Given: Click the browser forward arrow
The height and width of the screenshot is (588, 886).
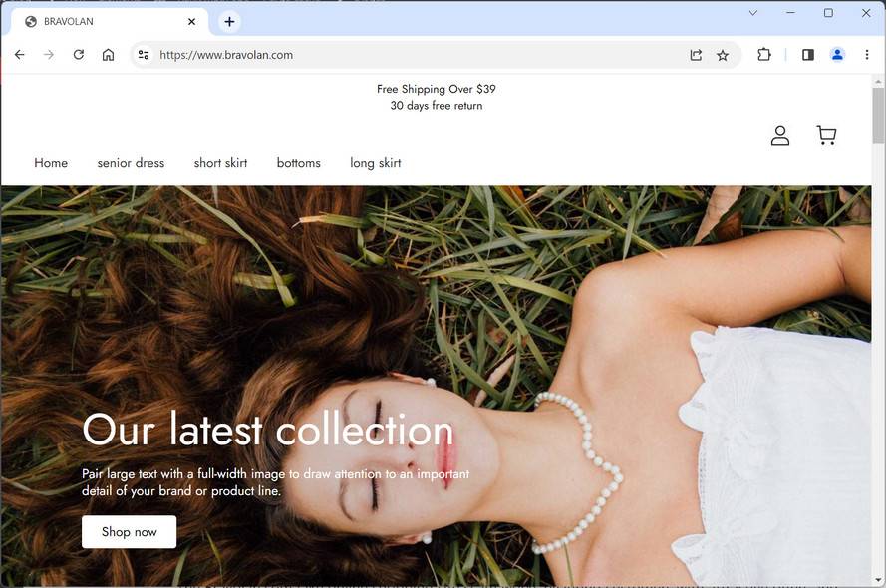Looking at the screenshot, I should point(49,55).
